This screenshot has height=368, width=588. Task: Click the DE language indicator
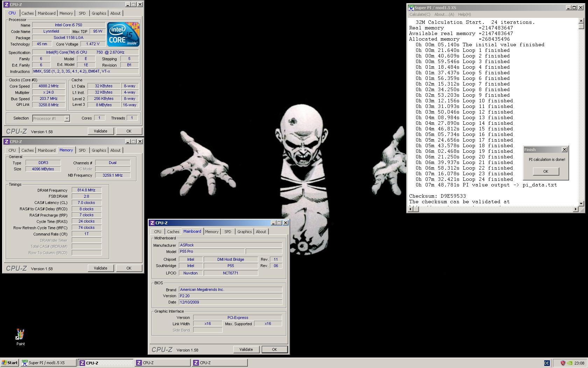[x=547, y=363]
